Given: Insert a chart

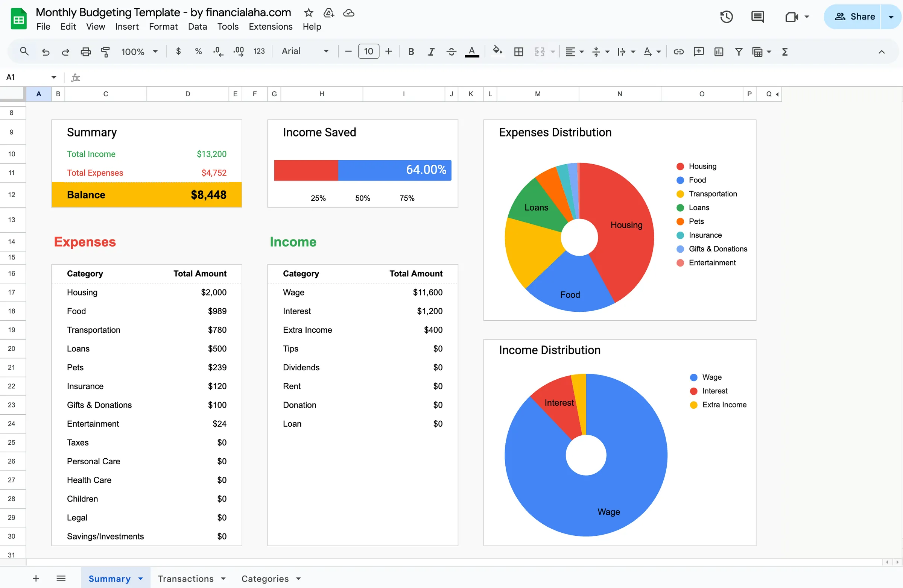Looking at the screenshot, I should [x=718, y=51].
